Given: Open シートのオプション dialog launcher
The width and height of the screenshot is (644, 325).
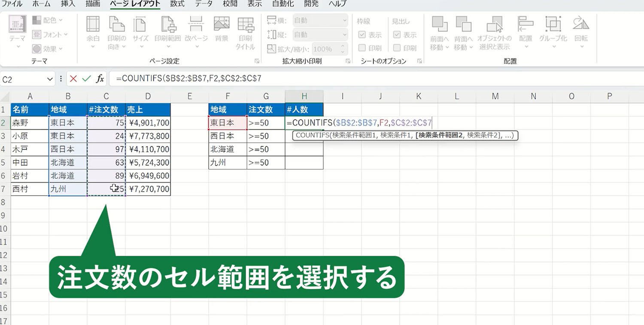Looking at the screenshot, I should [419, 61].
